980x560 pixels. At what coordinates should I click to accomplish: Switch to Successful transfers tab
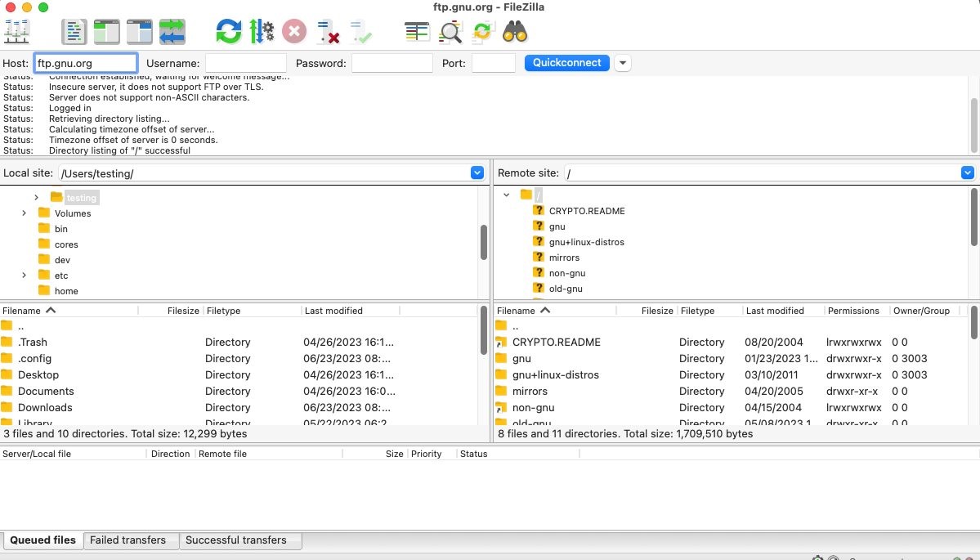point(235,540)
